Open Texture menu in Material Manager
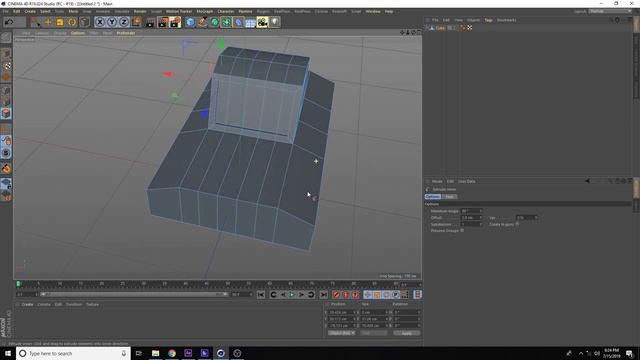The width and height of the screenshot is (640, 360). coord(92,304)
